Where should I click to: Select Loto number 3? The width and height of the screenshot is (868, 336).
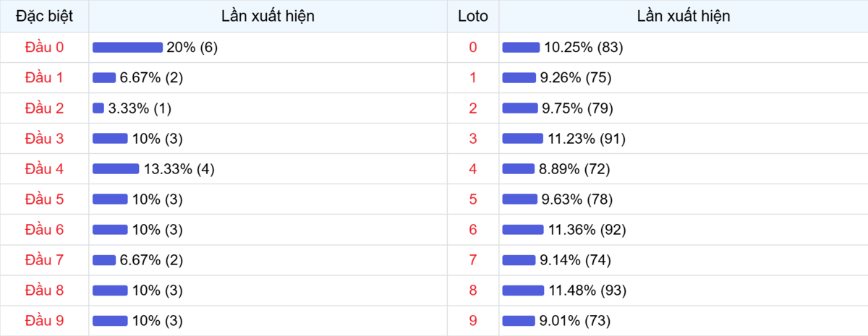(473, 139)
